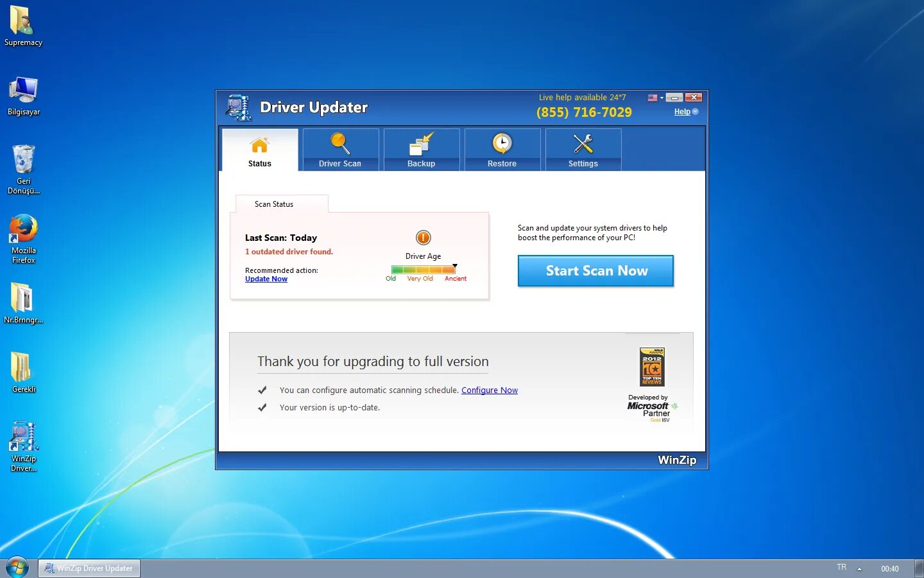Select the Bilgisayar desktop icon
This screenshot has height=578, width=924.
pyautogui.click(x=24, y=96)
